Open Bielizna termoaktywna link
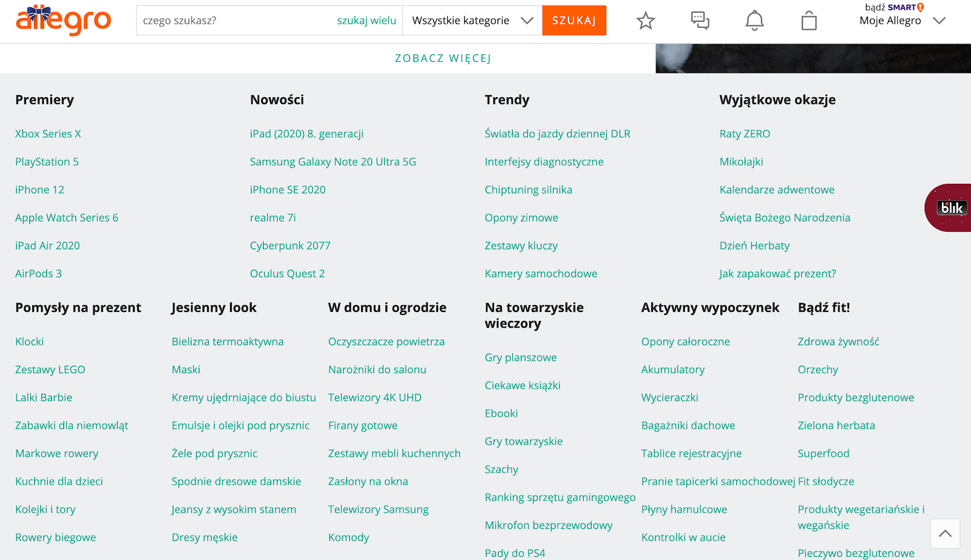 point(228,342)
